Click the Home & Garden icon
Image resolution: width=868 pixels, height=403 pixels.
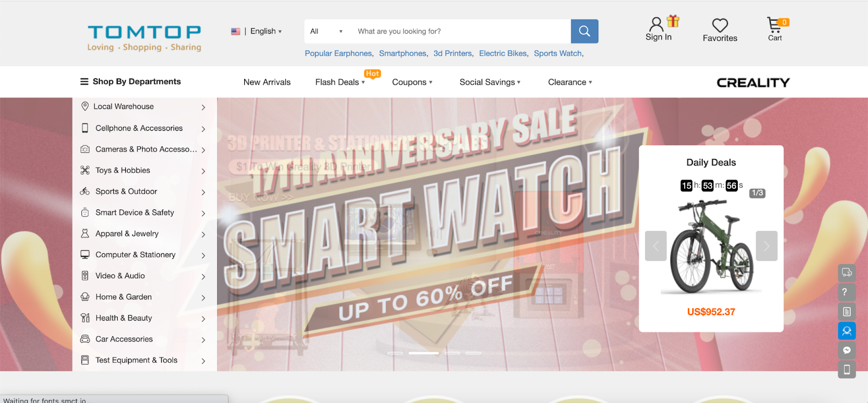tap(85, 297)
